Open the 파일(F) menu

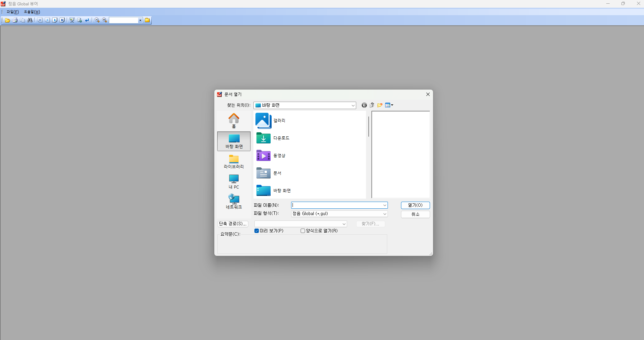click(13, 12)
